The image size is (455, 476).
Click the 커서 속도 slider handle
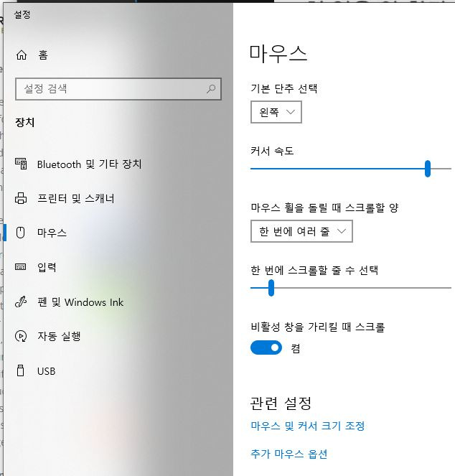tap(428, 169)
